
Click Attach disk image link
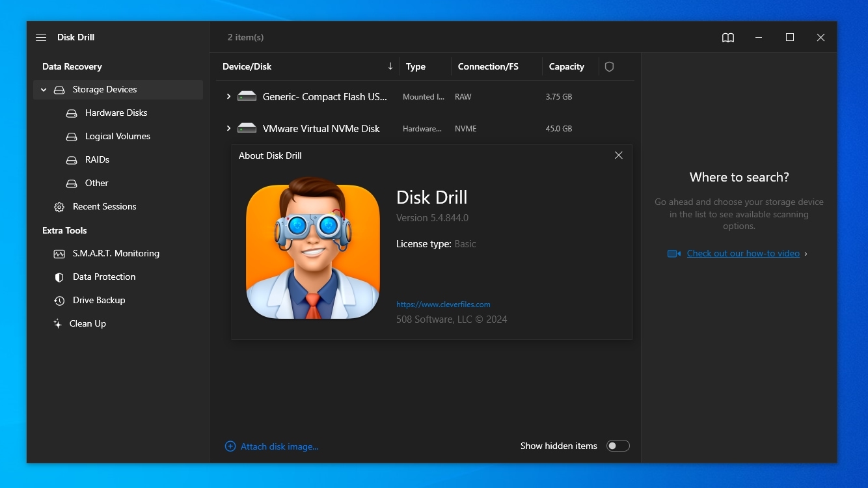point(280,446)
